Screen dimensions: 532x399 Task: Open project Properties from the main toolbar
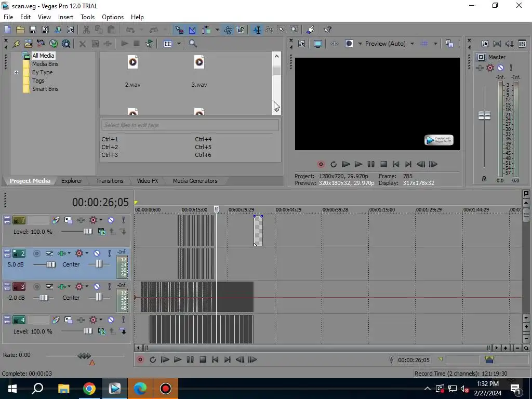tap(70, 30)
